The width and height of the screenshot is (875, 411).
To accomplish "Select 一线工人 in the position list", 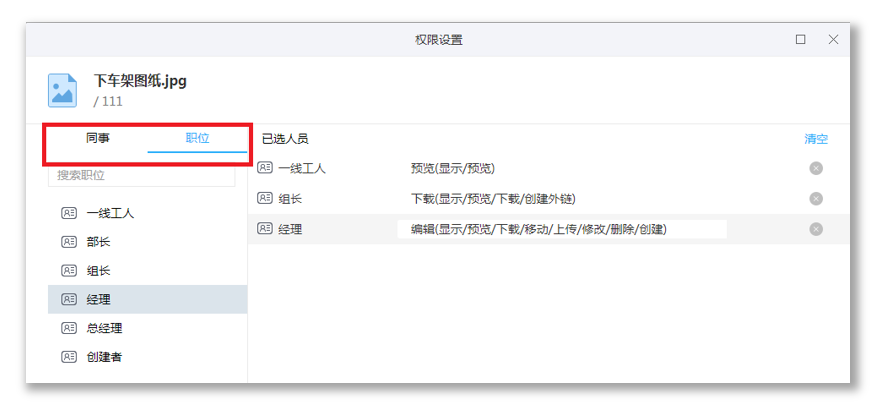I will pyautogui.click(x=148, y=213).
